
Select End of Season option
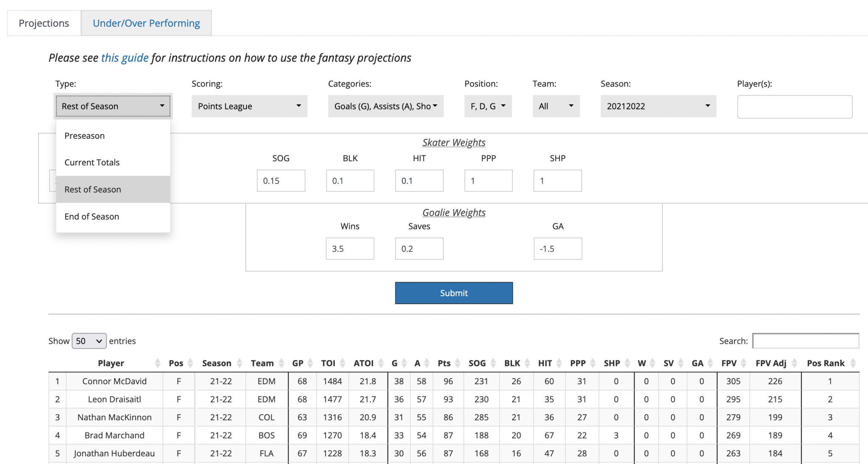pos(92,217)
